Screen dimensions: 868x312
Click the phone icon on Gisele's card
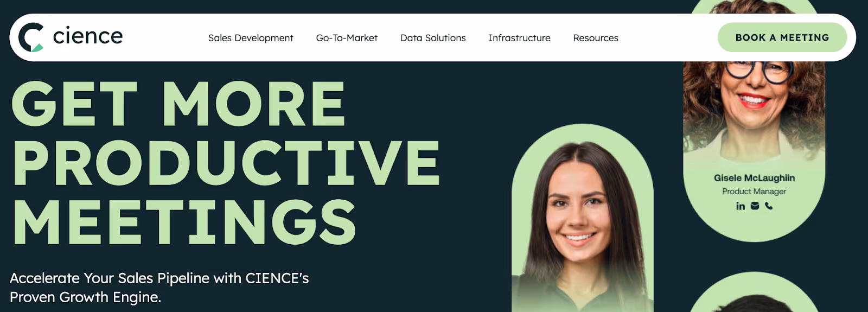coord(769,206)
